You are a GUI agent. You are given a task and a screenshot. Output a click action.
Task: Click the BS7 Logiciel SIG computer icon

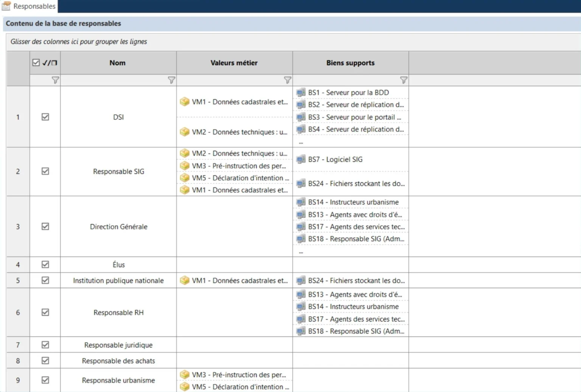[301, 159]
